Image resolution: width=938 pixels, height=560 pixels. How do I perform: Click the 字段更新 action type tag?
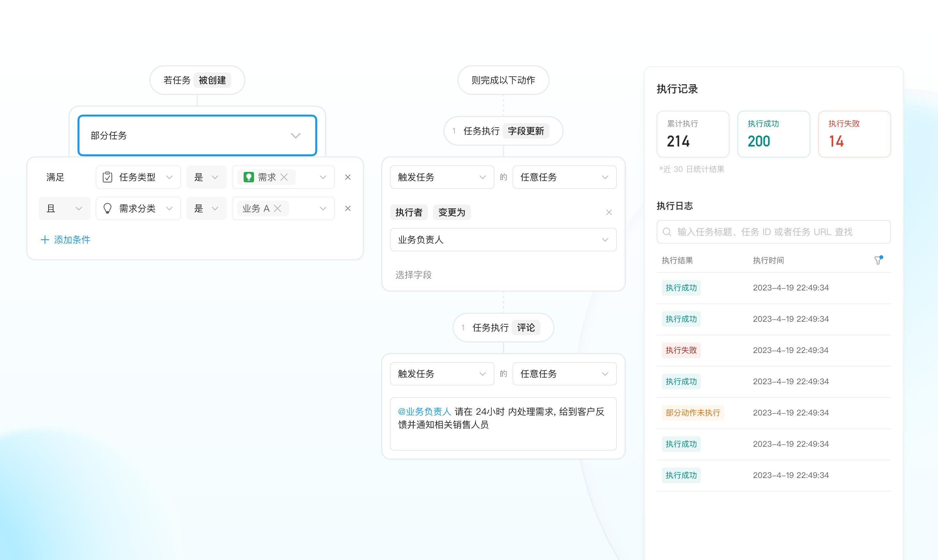525,131
